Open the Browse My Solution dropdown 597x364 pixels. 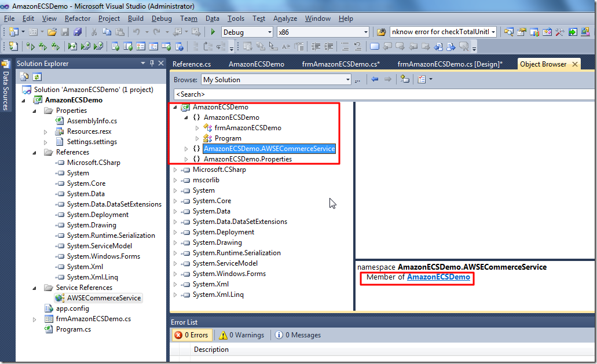(x=347, y=79)
